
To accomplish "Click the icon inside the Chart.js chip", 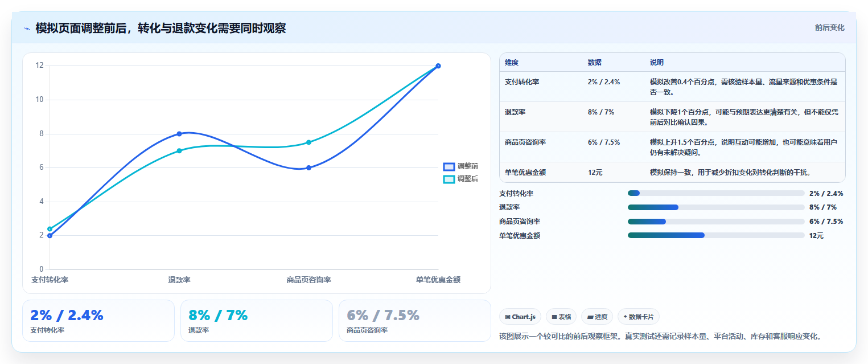I will click(x=508, y=317).
